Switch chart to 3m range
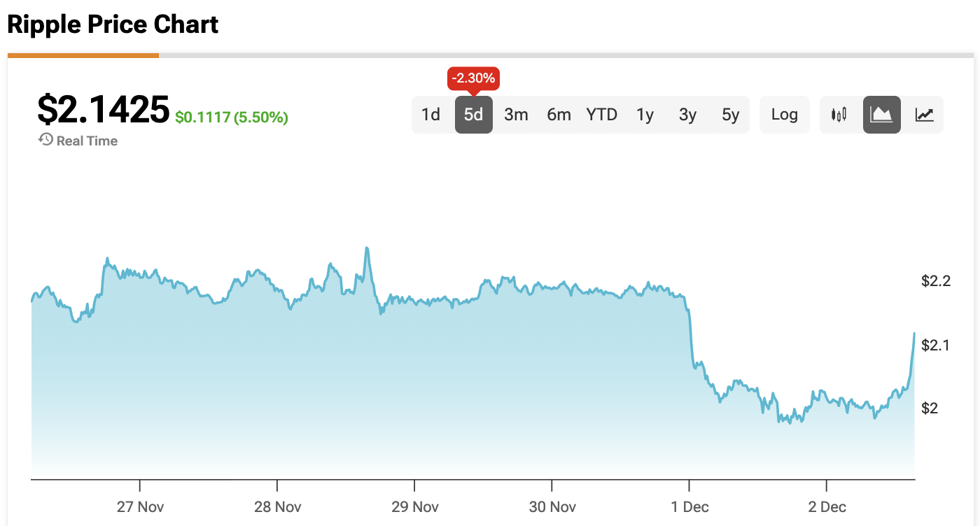The width and height of the screenshot is (980, 526). pos(516,115)
